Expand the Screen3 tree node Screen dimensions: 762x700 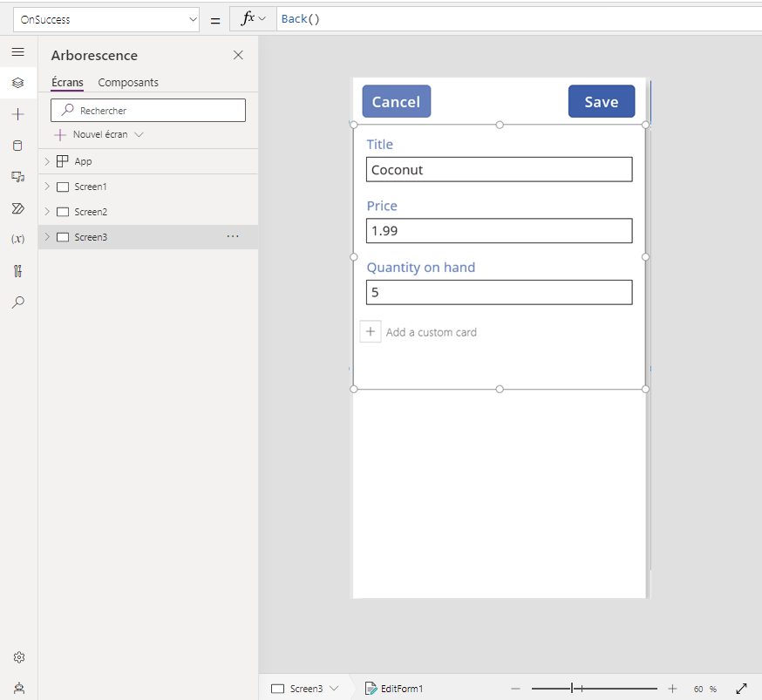coord(47,237)
